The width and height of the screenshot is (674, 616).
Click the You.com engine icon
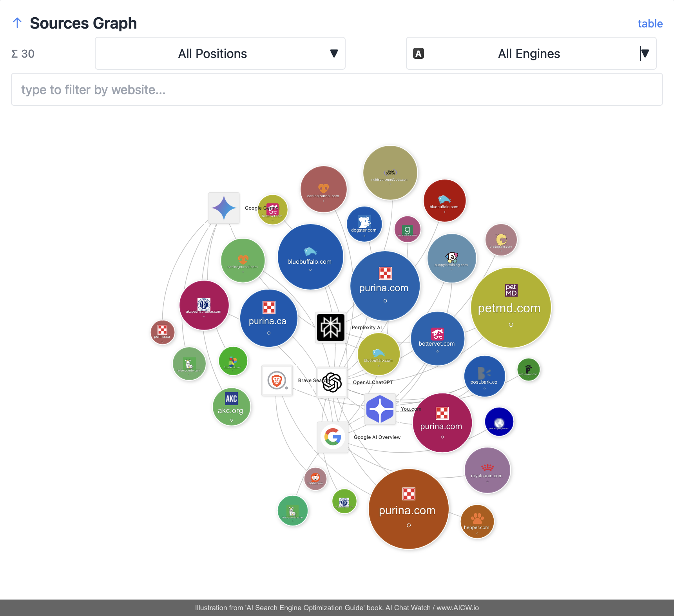(x=380, y=409)
